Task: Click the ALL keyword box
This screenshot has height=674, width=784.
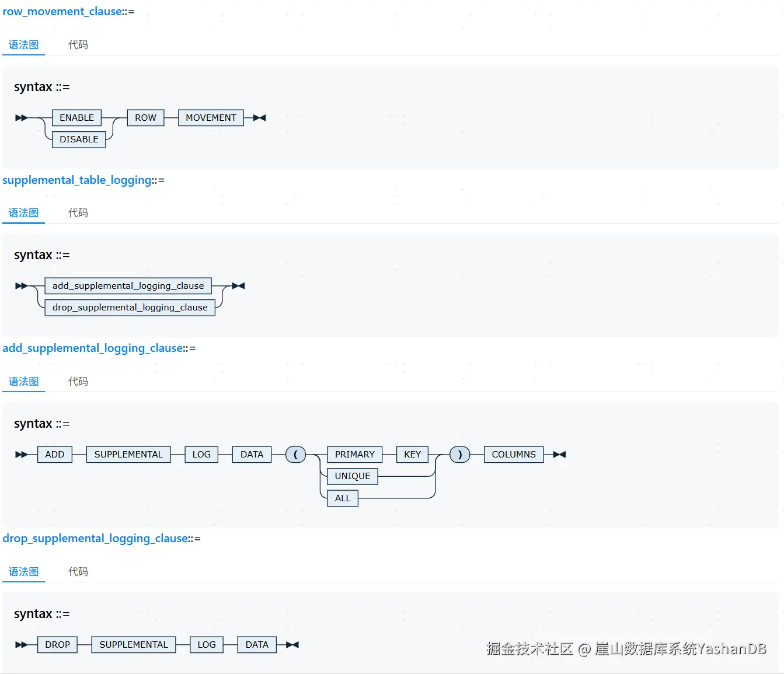Action: tap(343, 498)
